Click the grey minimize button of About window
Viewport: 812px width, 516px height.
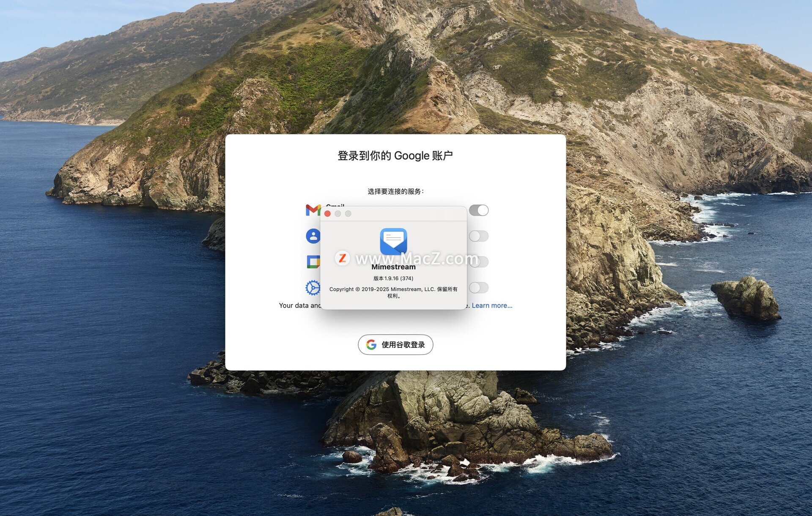click(x=338, y=214)
